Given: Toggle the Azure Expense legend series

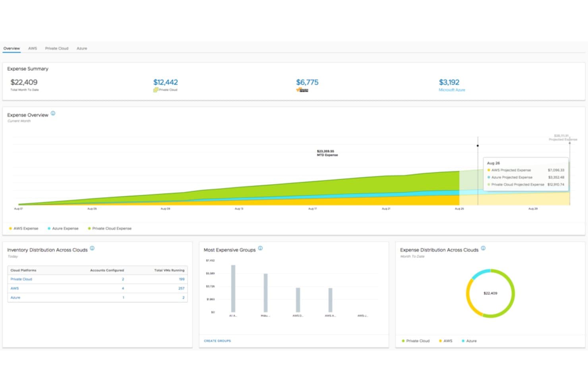Looking at the screenshot, I should [x=63, y=228].
